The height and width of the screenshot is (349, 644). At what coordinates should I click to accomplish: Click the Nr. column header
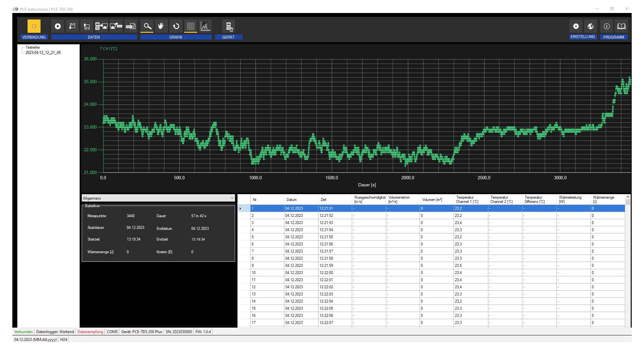pos(267,200)
